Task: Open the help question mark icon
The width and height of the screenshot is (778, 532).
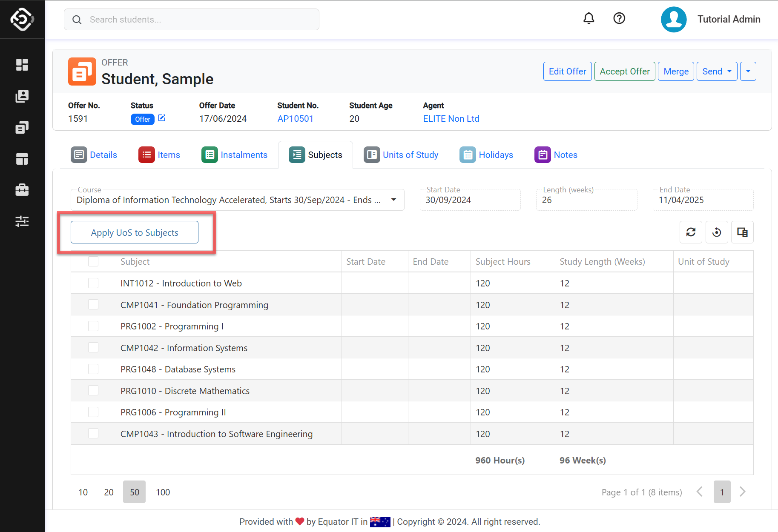Action: (619, 19)
